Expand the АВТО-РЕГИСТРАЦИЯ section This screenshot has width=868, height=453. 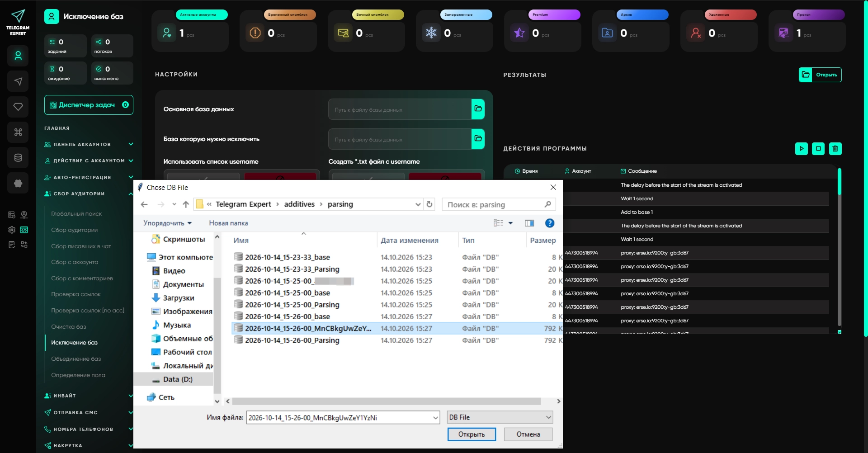(89, 177)
